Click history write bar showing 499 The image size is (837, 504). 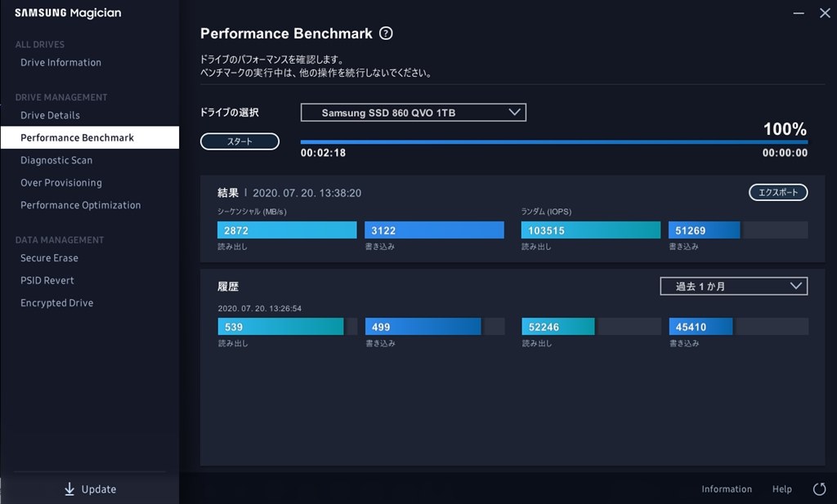click(x=435, y=327)
